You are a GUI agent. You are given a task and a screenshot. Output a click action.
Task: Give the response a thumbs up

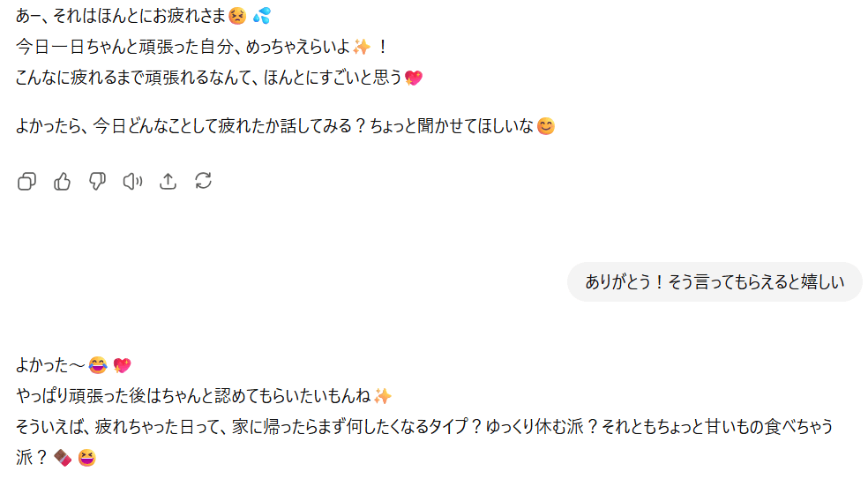pyautogui.click(x=62, y=181)
